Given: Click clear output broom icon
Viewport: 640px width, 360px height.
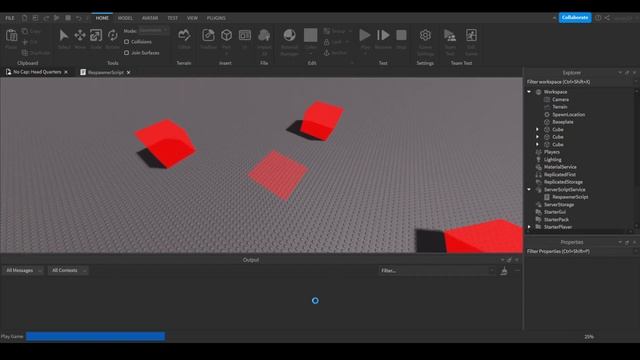Looking at the screenshot, I should click(504, 271).
